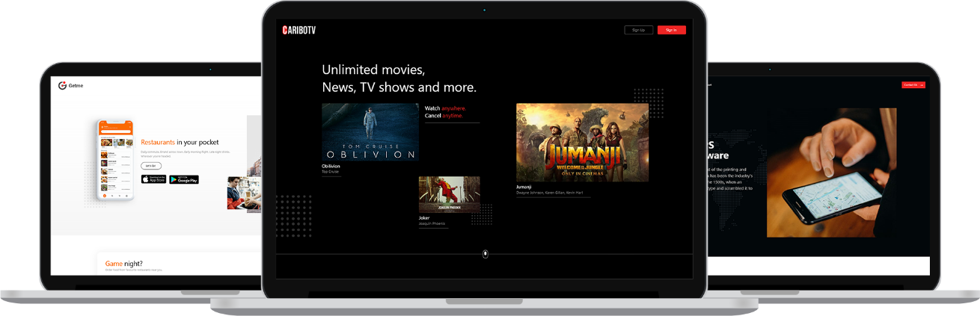Click the Getme logo on left laptop
The image size is (980, 316).
point(71,85)
